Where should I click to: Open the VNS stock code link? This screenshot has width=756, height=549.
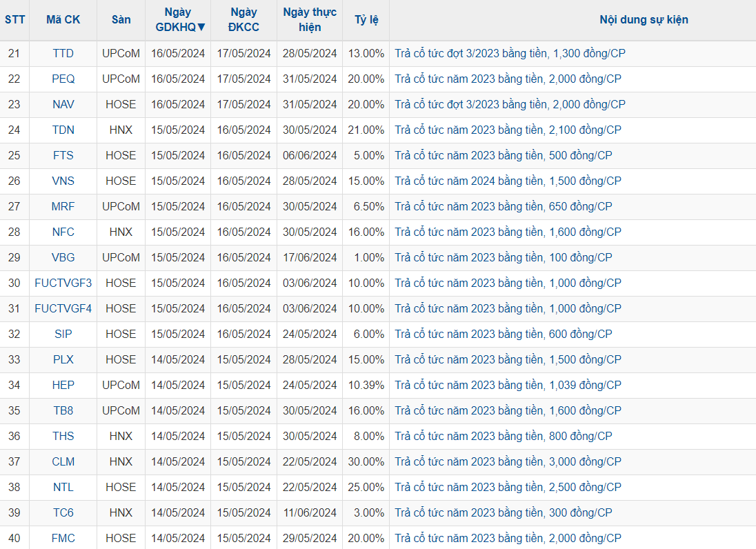pyautogui.click(x=63, y=181)
